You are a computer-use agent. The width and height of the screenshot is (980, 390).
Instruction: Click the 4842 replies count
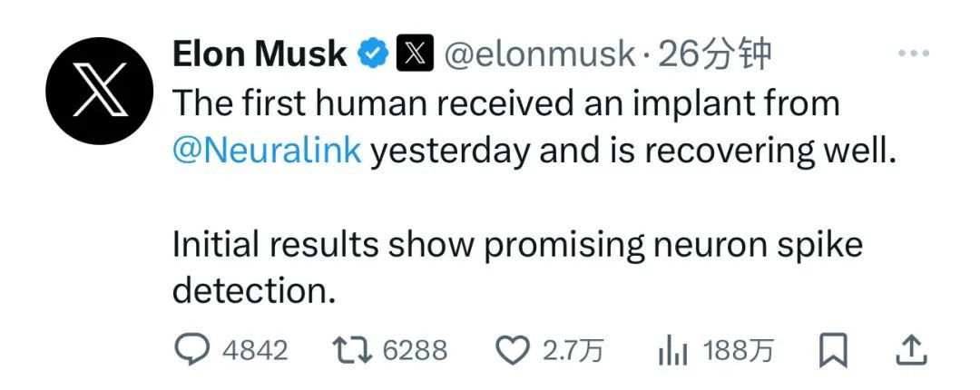(x=255, y=351)
